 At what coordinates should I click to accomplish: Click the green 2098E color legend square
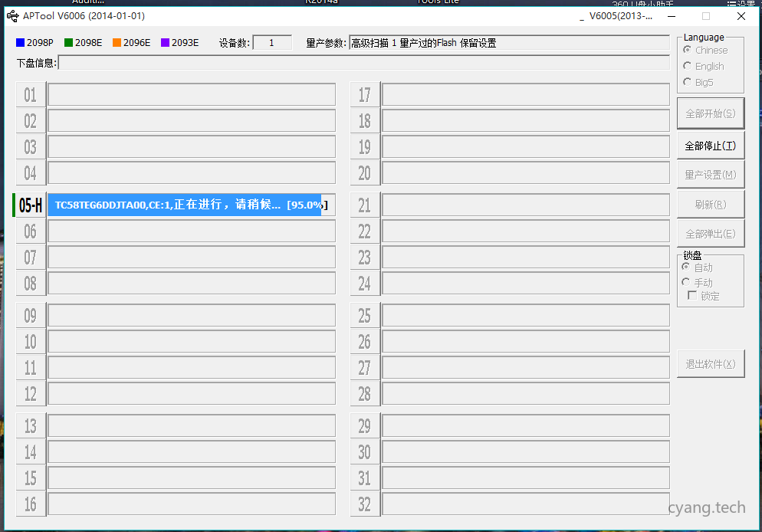point(68,43)
